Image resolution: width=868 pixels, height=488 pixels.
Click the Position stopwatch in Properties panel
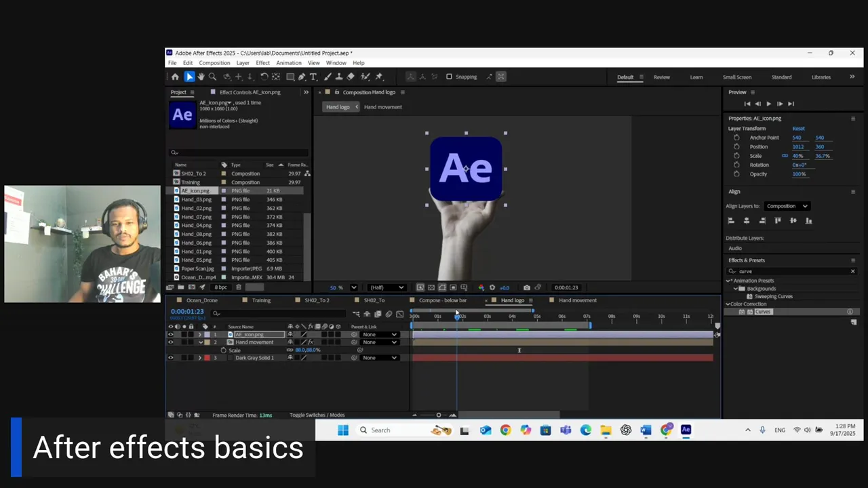[736, 146]
